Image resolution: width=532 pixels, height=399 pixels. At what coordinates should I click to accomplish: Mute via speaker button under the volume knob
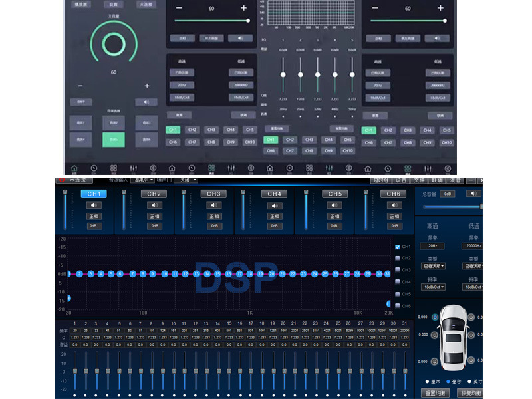coord(146,102)
